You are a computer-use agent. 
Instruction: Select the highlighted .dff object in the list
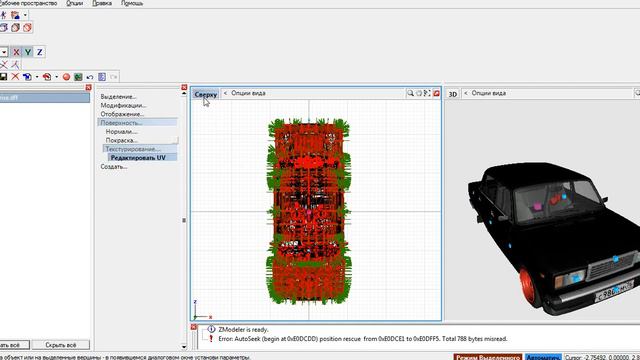coord(44,98)
